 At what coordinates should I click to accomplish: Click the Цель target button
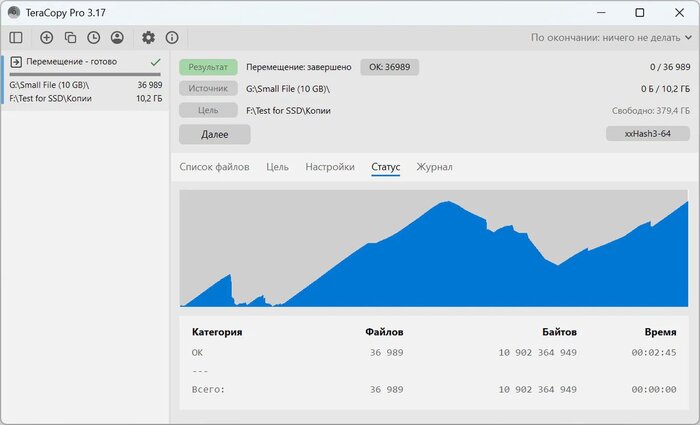coord(208,110)
